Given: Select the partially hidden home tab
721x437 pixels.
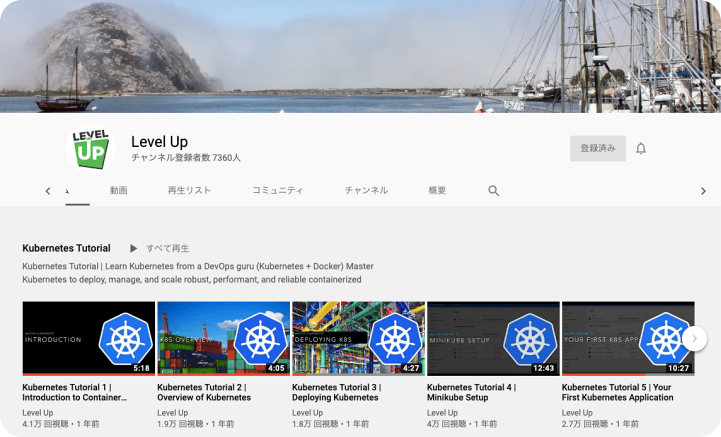Looking at the screenshot, I should click(x=77, y=192).
